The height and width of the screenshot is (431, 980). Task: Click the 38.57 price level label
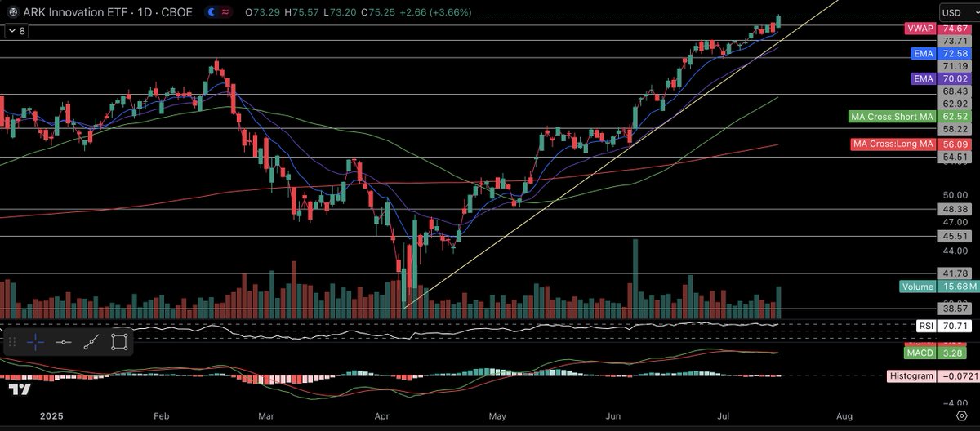[x=955, y=309]
